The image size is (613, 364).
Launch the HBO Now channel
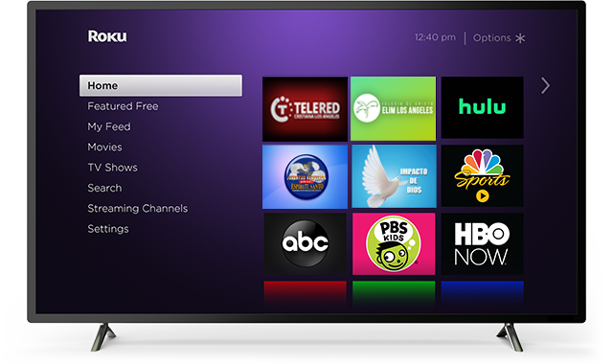(482, 243)
